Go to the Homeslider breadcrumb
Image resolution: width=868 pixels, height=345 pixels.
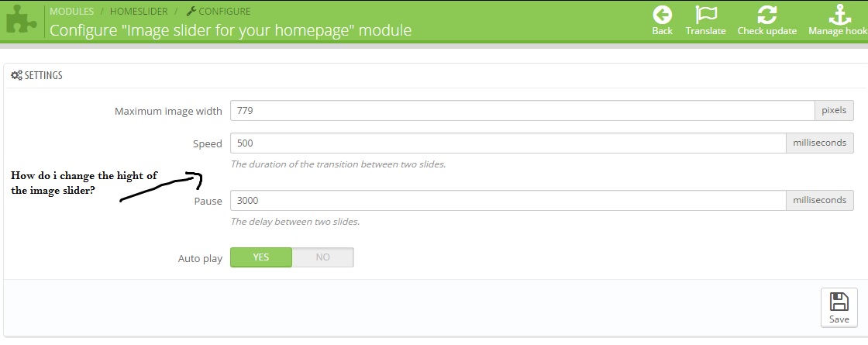139,12
